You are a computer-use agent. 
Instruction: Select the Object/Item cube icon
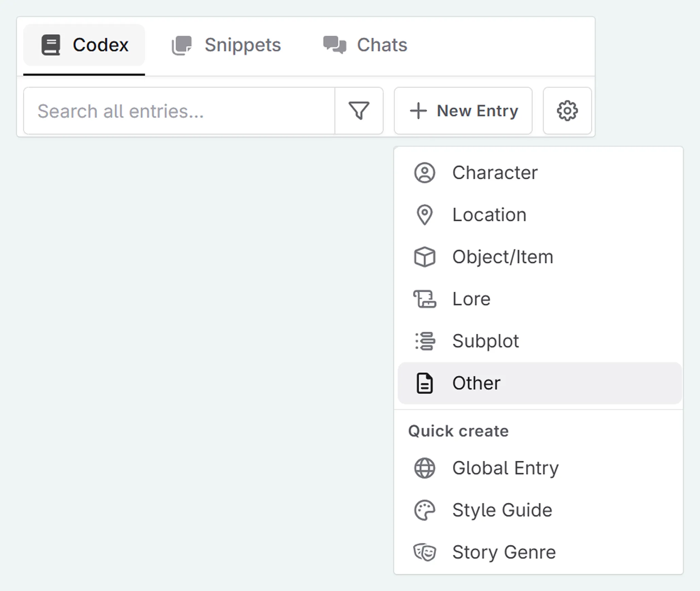coord(425,257)
